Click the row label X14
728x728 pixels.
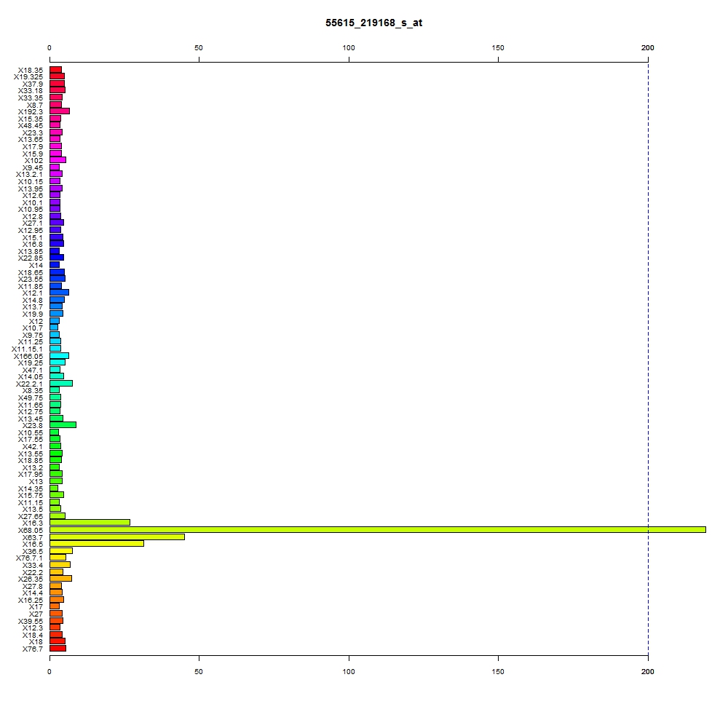click(36, 266)
